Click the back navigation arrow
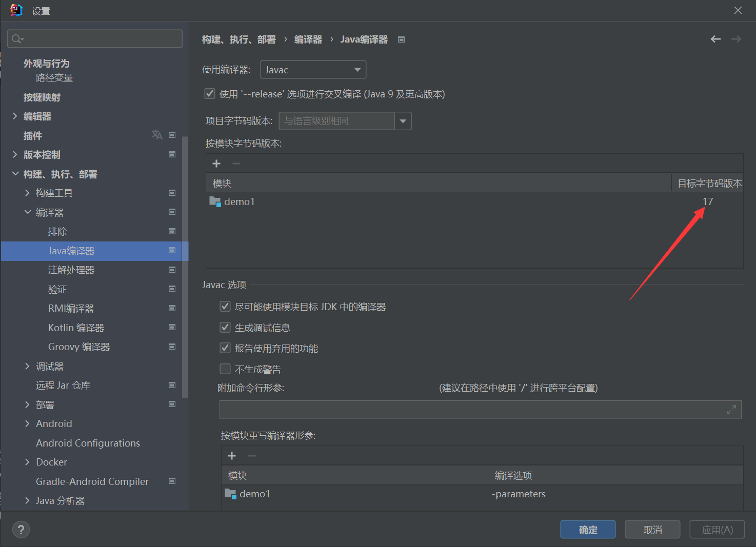Viewport: 756px width, 547px height. 715,39
